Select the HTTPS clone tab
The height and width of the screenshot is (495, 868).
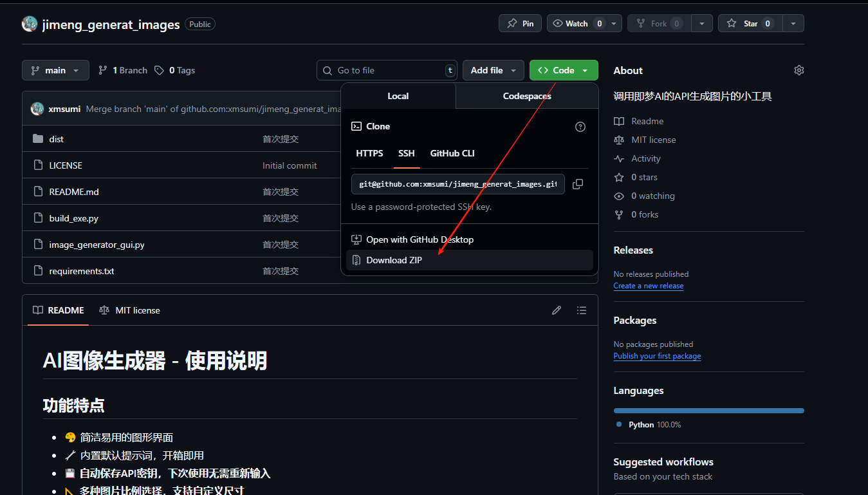point(369,153)
